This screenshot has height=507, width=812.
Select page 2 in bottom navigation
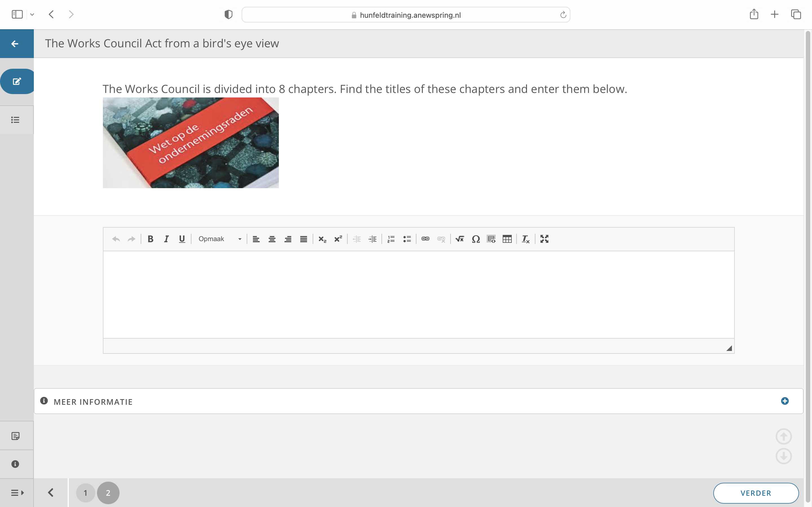[108, 493]
